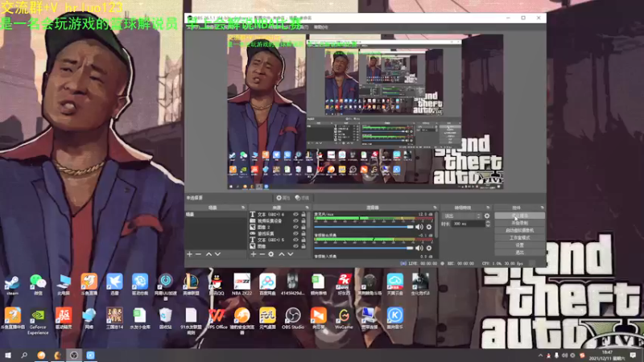Open WeGame desktop shortcut
This screenshot has width=644, height=362.
click(344, 319)
